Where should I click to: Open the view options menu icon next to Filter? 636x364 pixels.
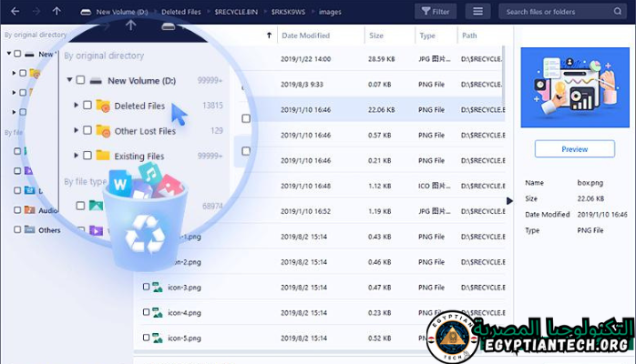point(477,12)
